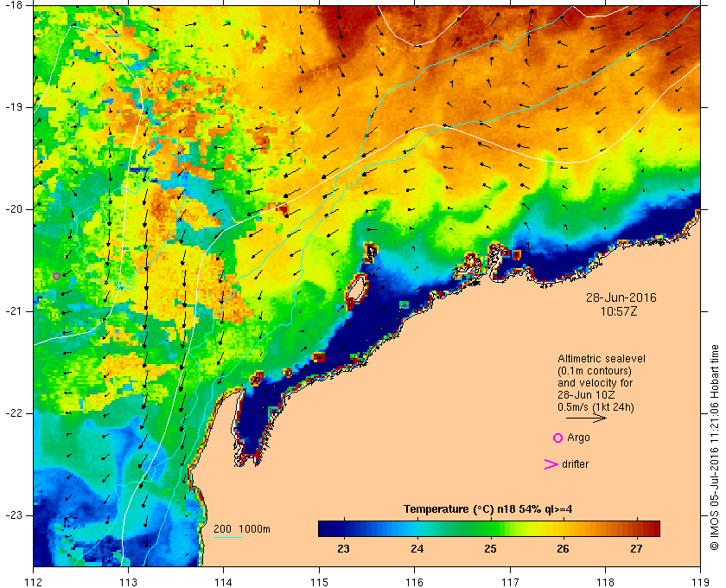This screenshot has height=588, width=726.
Task: Click the colorbar tick label 26
Action: coord(563,549)
